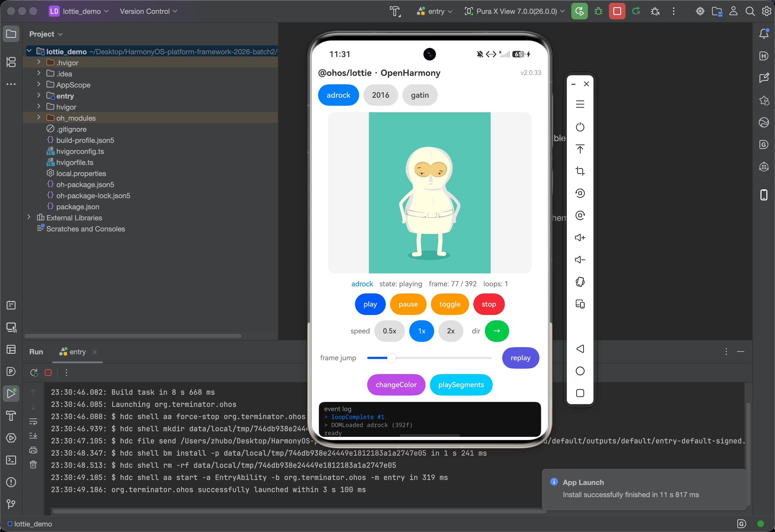
Task: Tap the changeColor button
Action: point(396,384)
